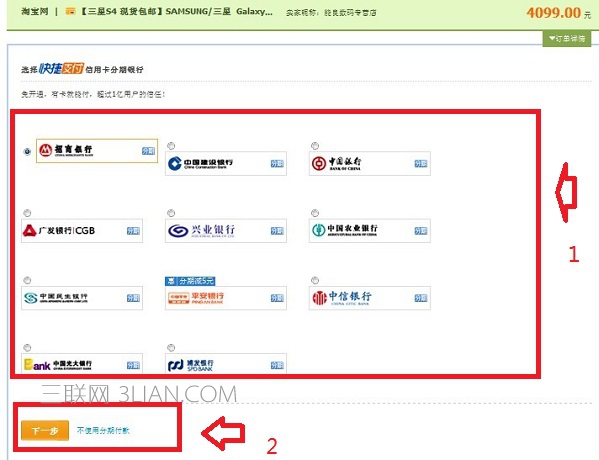Click the 分期 badge on 广发银行 card
Screen dimensions: 599x460
pyautogui.click(x=133, y=231)
